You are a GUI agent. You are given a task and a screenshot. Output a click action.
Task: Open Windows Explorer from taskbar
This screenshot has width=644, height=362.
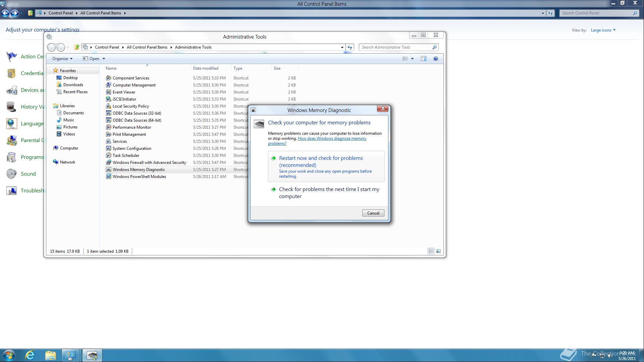point(51,355)
